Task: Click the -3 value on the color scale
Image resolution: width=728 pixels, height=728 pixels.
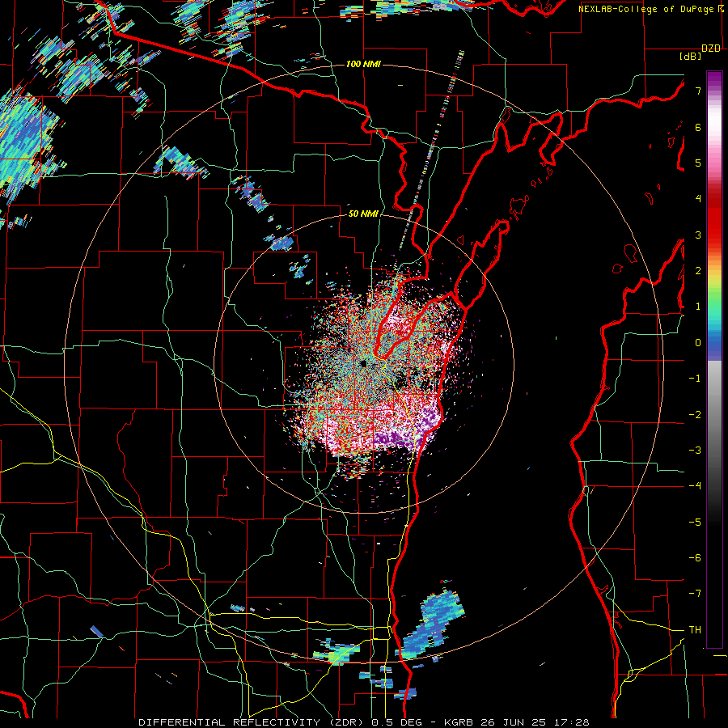Action: click(x=695, y=451)
